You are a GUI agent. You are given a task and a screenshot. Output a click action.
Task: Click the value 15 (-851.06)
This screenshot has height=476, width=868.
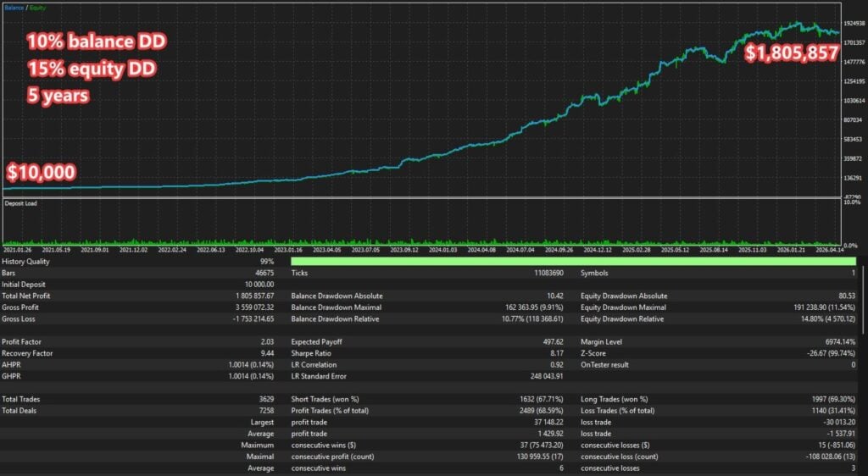[837, 445]
